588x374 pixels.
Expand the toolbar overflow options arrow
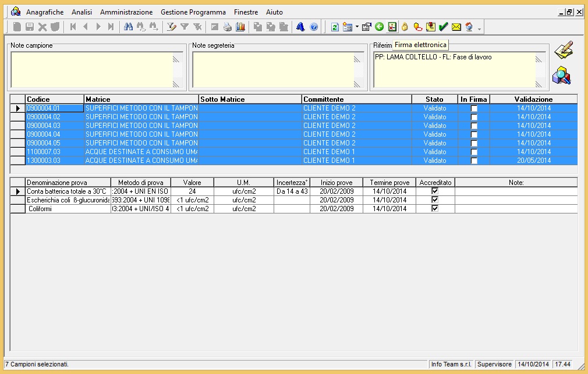[479, 29]
